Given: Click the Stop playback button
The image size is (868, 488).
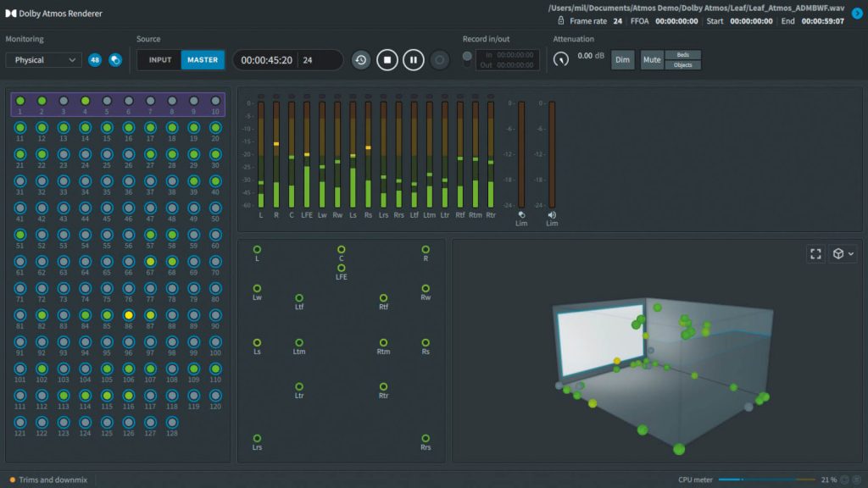Looking at the screenshot, I should click(x=387, y=60).
